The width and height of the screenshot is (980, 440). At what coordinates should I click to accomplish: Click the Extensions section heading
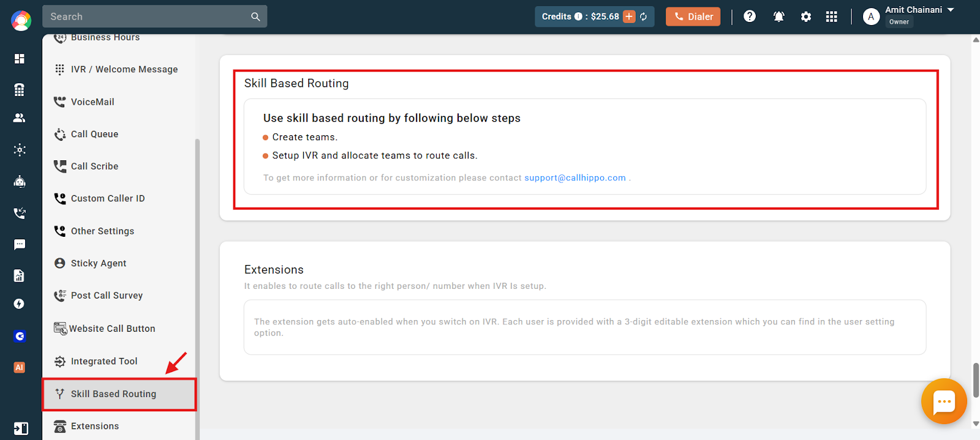click(x=274, y=270)
